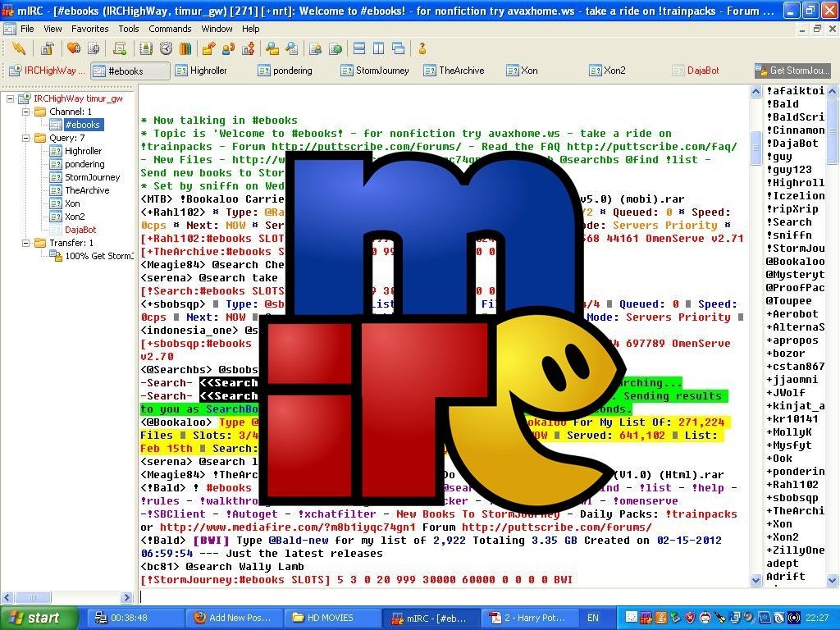Open the Log Files magnifier icon

click(292, 48)
